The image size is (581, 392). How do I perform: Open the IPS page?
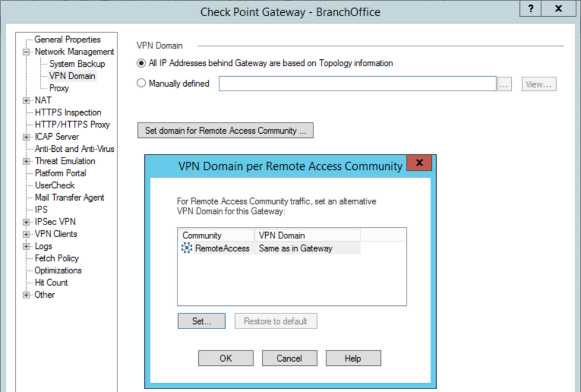(41, 210)
